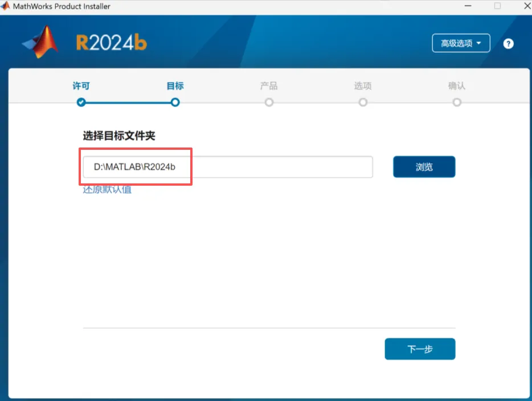This screenshot has width=532, height=401.
Task: Click the 确认 progress circle
Action: tap(457, 102)
